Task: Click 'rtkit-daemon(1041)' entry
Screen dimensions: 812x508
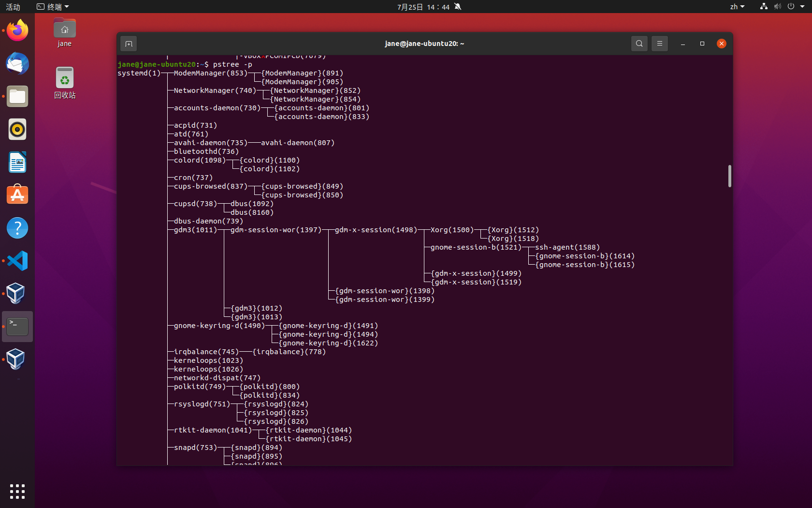Action: [213, 430]
